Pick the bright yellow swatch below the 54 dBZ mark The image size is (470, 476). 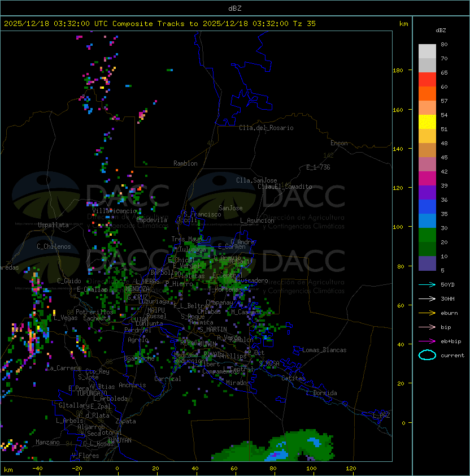click(x=427, y=122)
